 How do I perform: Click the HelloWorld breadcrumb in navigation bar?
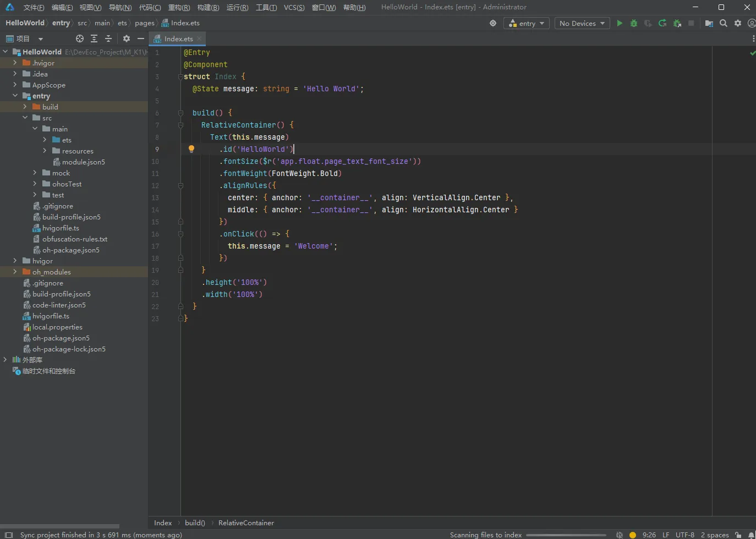pos(25,23)
